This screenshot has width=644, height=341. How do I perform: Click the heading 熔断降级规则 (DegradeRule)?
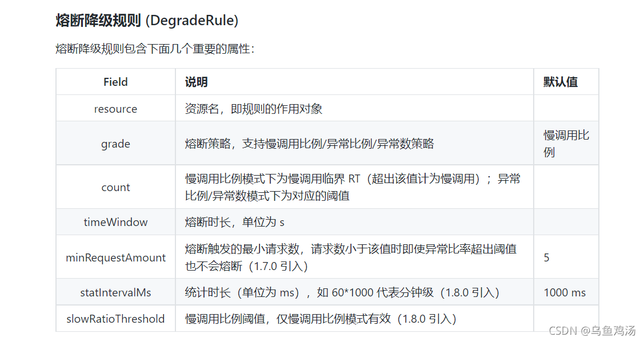[x=147, y=20]
